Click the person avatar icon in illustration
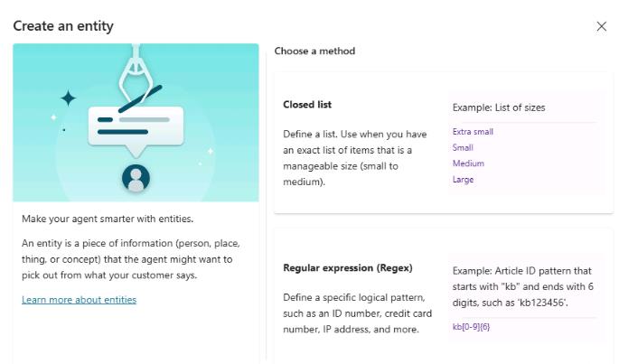Image resolution: width=619 pixels, height=364 pixels. (136, 178)
